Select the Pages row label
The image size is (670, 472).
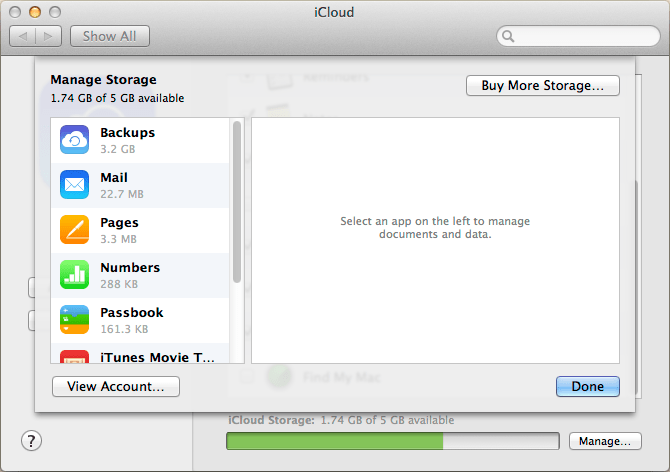(x=119, y=223)
